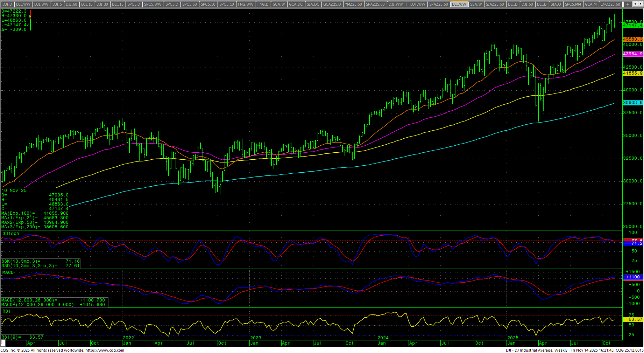Select the RSI(9) value readout
644x353 pixels.
[22, 337]
